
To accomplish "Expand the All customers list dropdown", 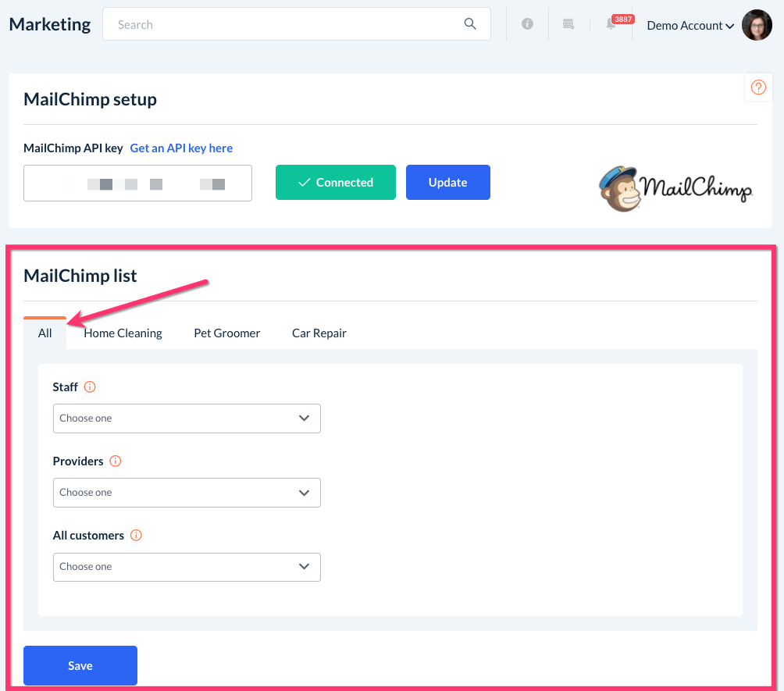I will [187, 567].
